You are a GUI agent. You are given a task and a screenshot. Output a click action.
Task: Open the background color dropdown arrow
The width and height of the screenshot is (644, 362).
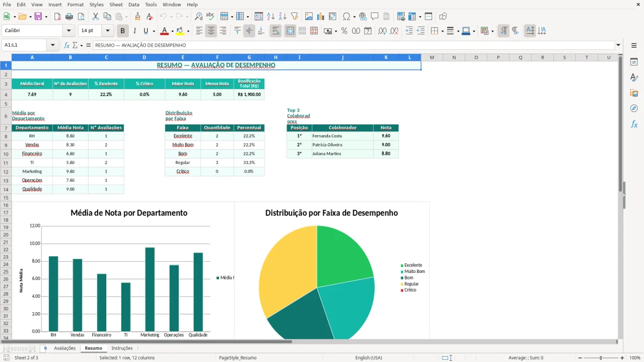click(188, 31)
